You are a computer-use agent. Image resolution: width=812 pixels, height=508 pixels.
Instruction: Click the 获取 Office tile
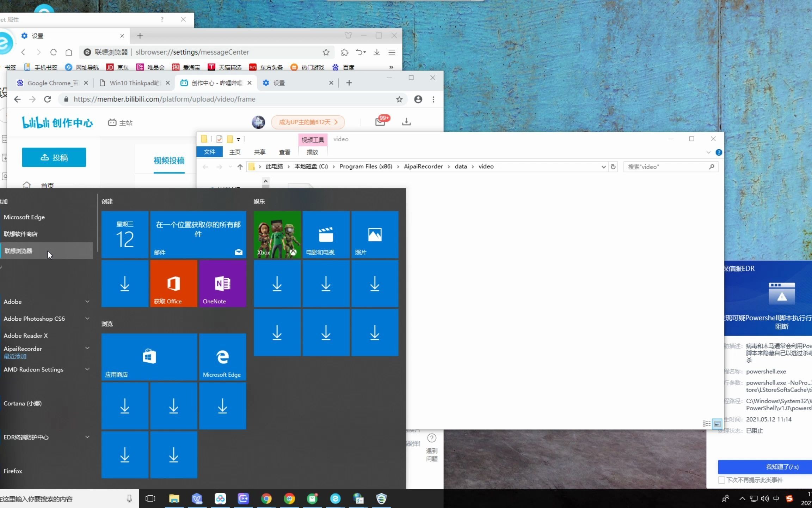(174, 283)
